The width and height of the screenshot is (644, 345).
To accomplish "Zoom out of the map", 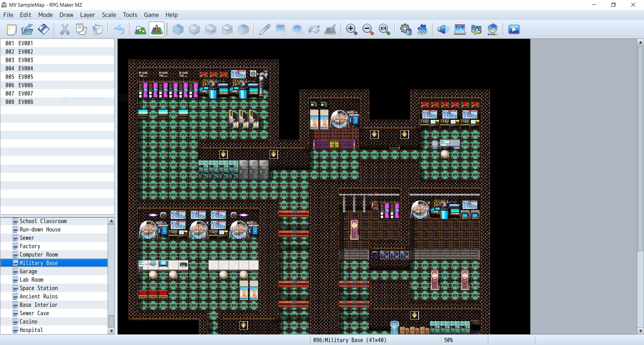I will 368,29.
